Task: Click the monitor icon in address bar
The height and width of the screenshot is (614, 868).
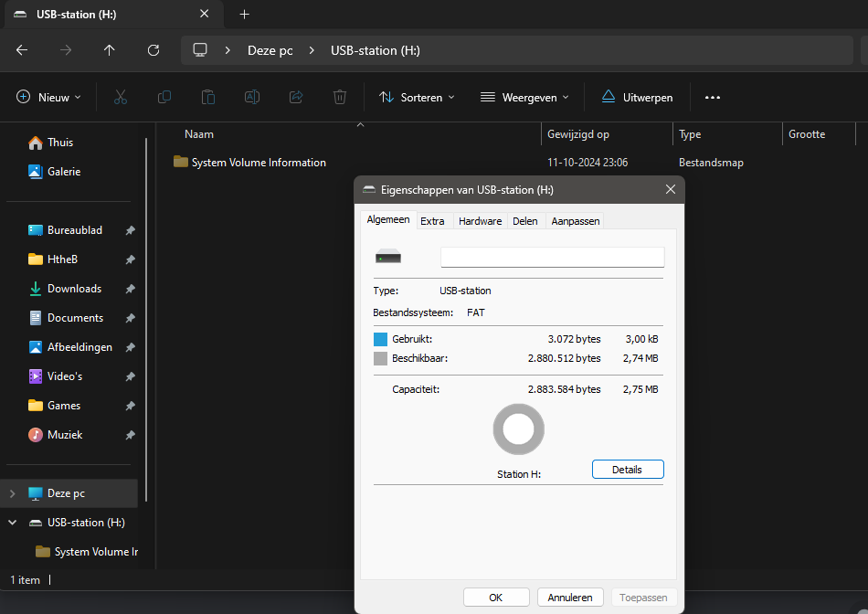Action: point(200,50)
